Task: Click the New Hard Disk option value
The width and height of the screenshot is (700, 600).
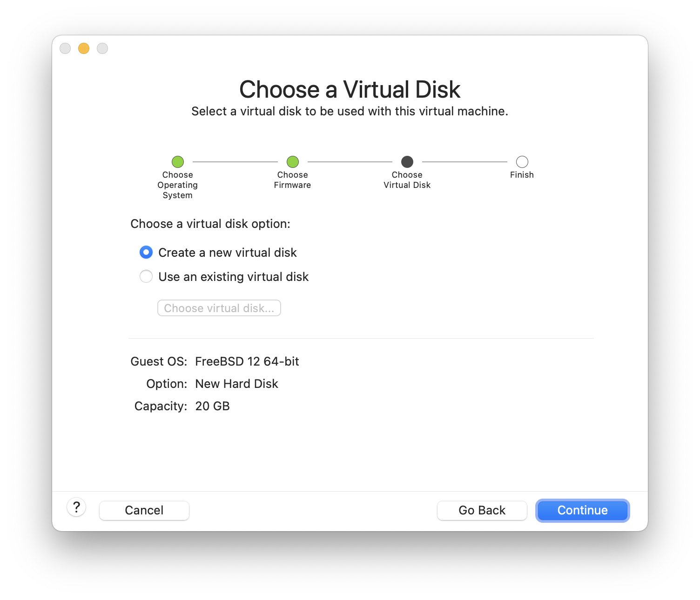Action: [x=236, y=384]
